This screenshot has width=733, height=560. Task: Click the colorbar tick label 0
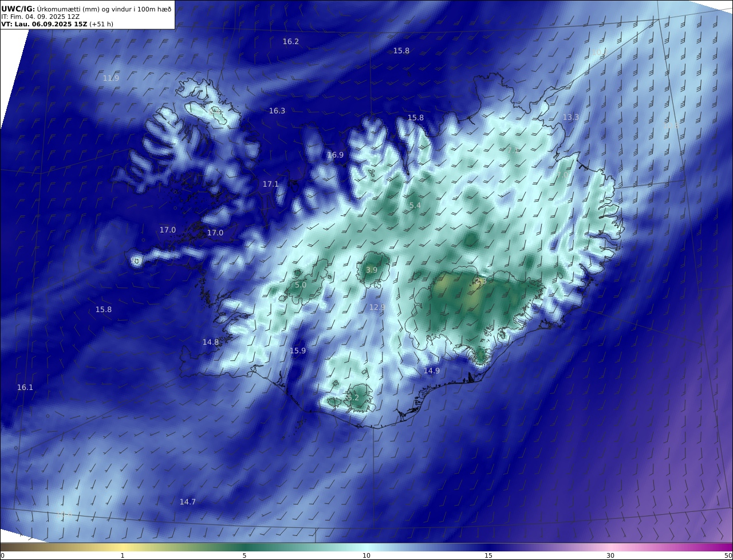[2, 555]
